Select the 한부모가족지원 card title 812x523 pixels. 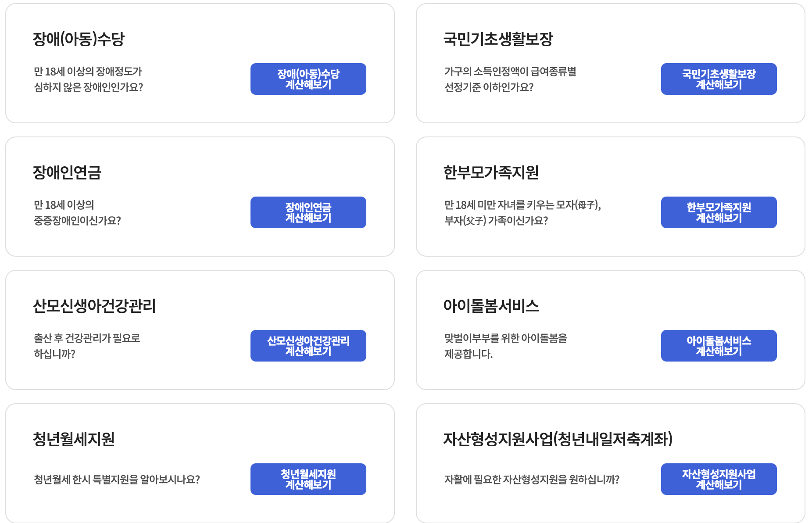[492, 171]
